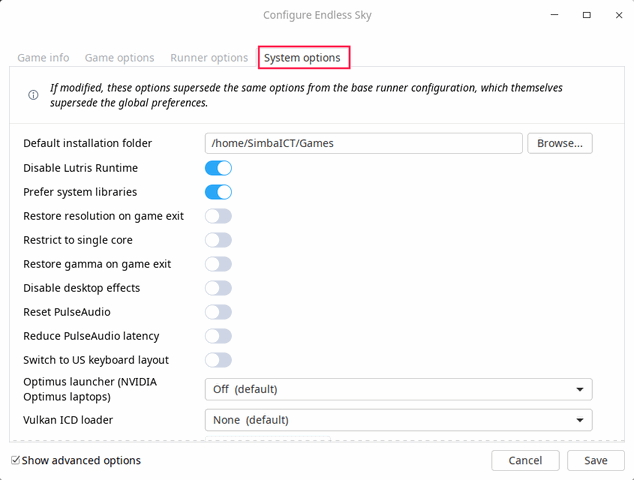Toggle Switch to US keyboard layout
The image size is (634, 480).
click(x=218, y=360)
